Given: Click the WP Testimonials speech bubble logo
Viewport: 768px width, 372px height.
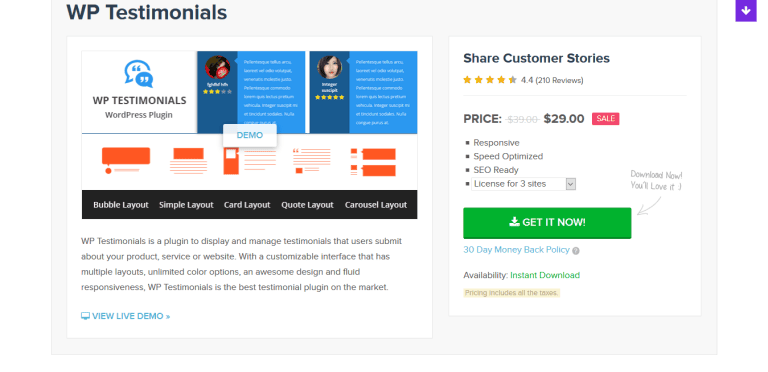Looking at the screenshot, I should (x=139, y=74).
